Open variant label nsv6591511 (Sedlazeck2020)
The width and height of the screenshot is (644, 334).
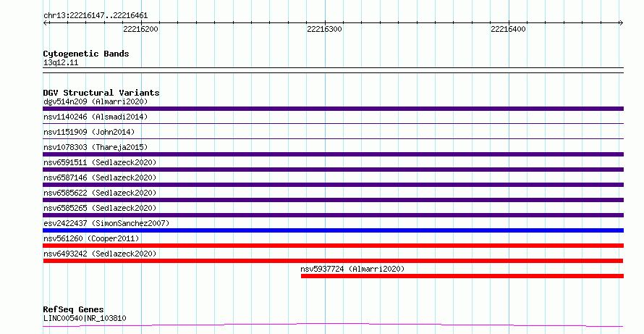pos(100,162)
